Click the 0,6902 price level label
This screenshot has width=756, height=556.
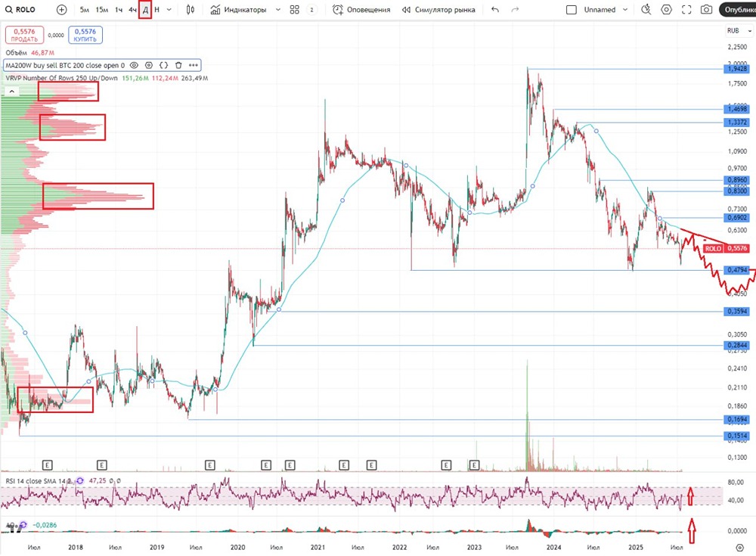click(737, 218)
